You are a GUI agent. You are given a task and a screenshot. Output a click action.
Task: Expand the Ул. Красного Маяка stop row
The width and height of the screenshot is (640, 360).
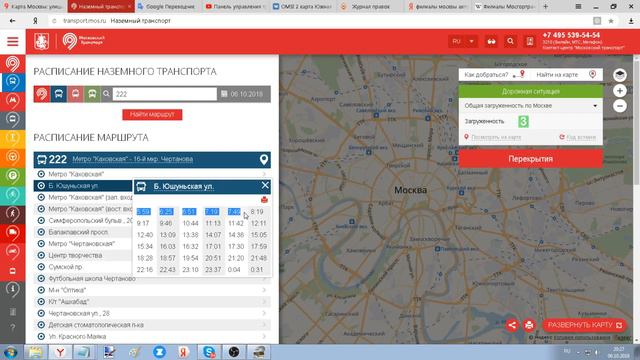click(x=151, y=336)
